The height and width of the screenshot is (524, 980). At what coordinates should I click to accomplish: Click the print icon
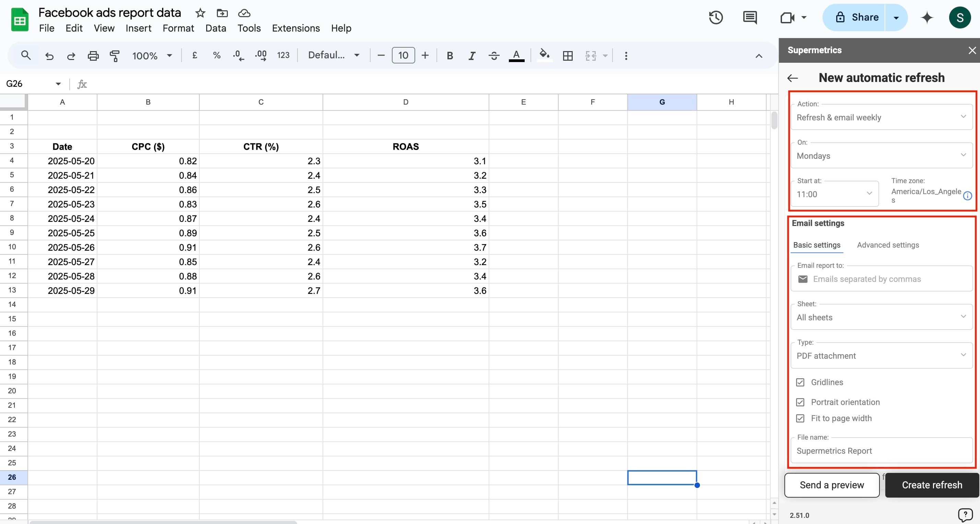pyautogui.click(x=93, y=56)
